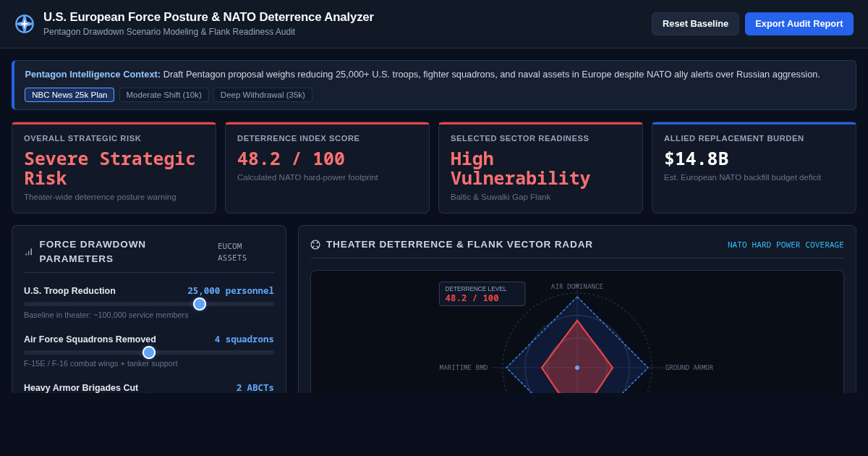Click the GROUND ARMOR radar axis label
The image size is (868, 456).
[x=689, y=368]
